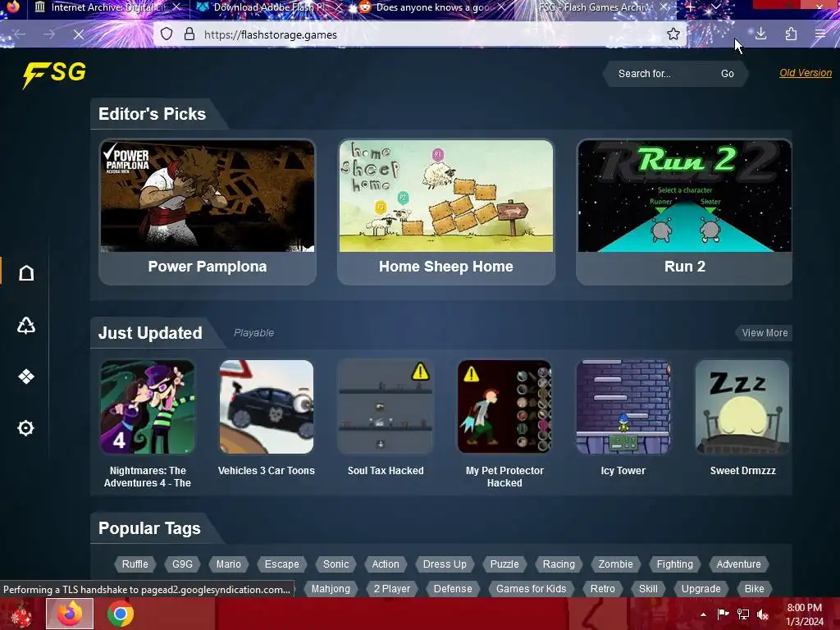Select the Racing tag
The image size is (840, 630).
559,564
